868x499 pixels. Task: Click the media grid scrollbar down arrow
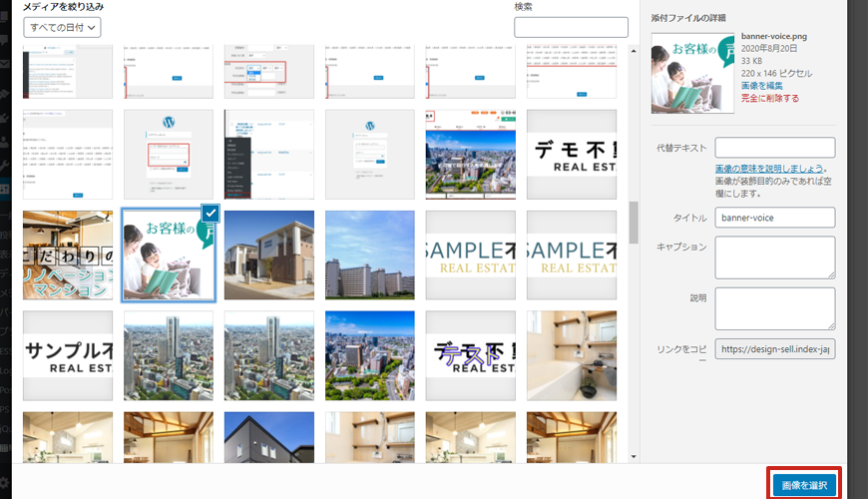(x=634, y=456)
